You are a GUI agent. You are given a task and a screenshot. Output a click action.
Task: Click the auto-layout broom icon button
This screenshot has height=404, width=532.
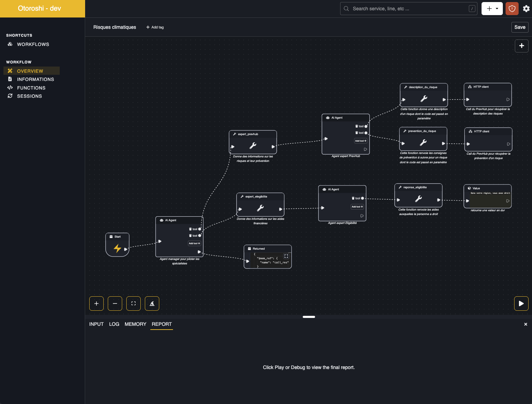pyautogui.click(x=152, y=304)
